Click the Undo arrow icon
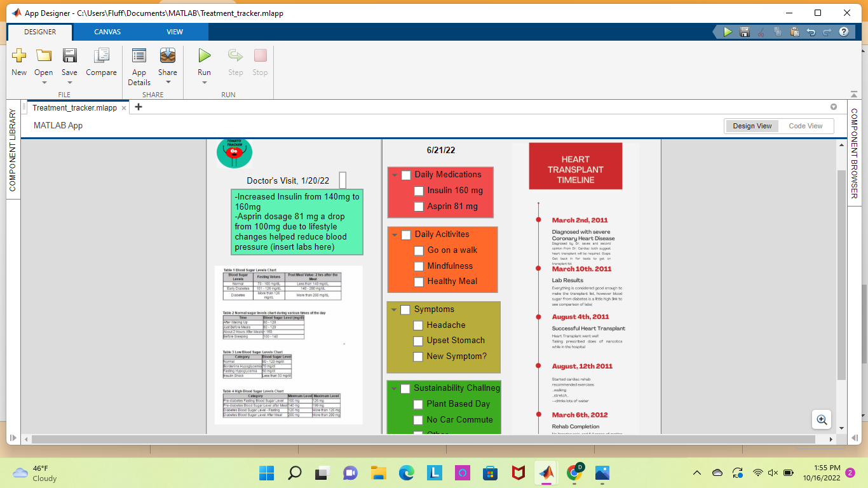Image resolution: width=868 pixels, height=488 pixels. tap(811, 32)
